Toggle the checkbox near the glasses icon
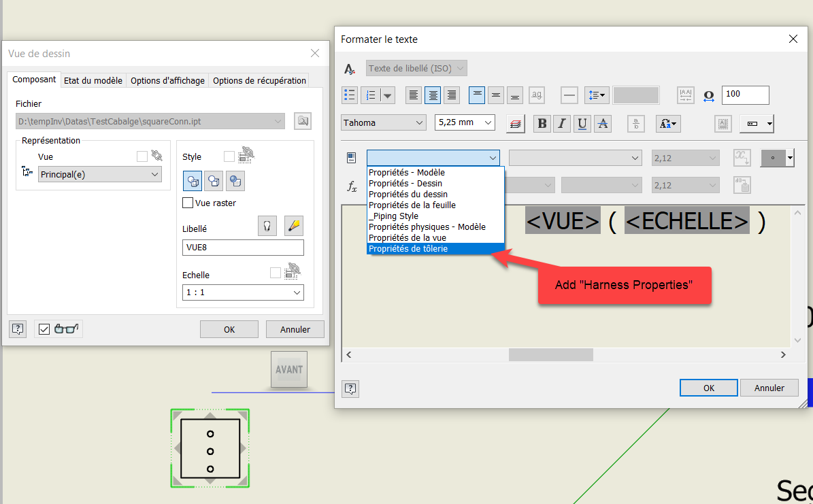Screen dimensions: 813x504 44,329
